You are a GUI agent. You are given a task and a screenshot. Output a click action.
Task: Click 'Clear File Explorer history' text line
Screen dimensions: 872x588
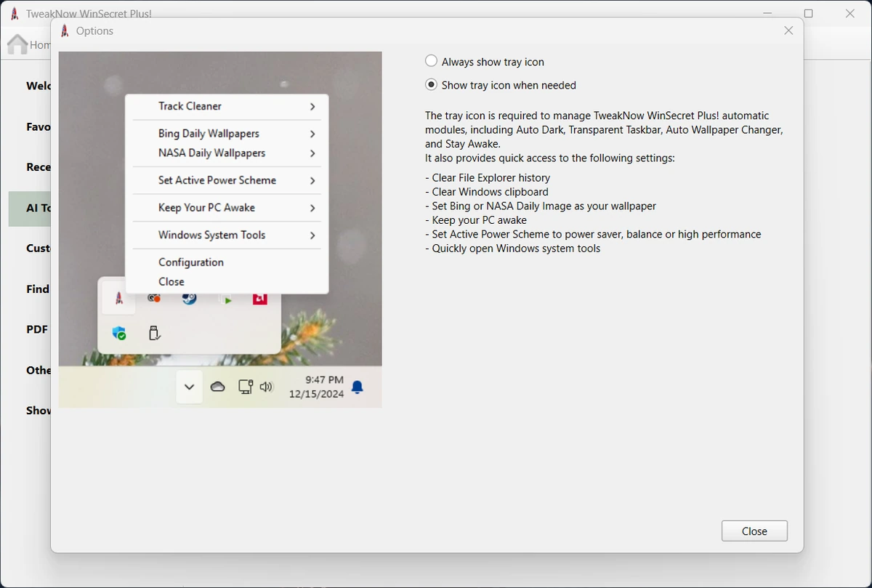pos(488,178)
